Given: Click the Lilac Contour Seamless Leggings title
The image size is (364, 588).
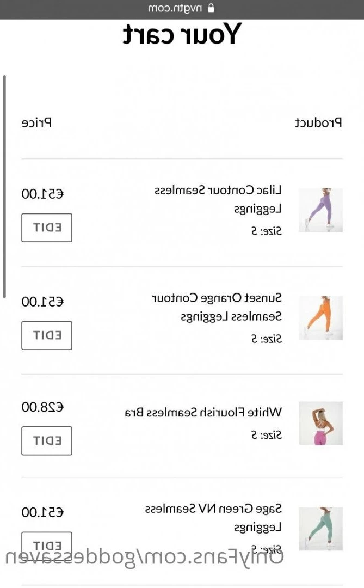Looking at the screenshot, I should click(218, 199).
